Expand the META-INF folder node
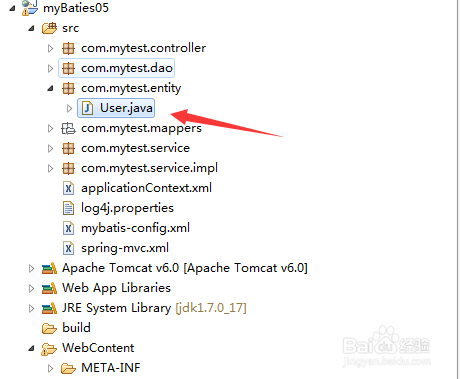This screenshot has width=460, height=379. (50, 369)
